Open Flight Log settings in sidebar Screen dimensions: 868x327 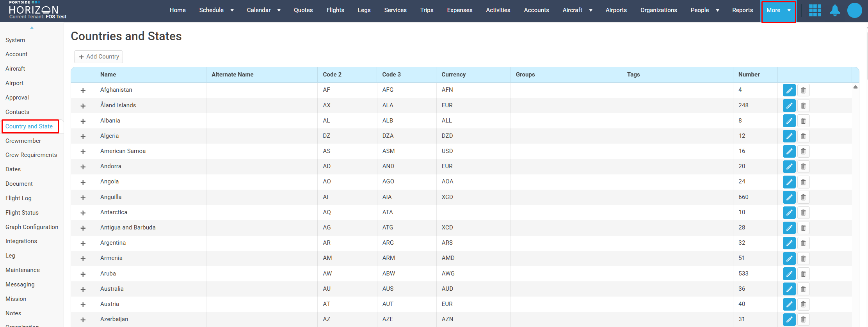pos(18,198)
